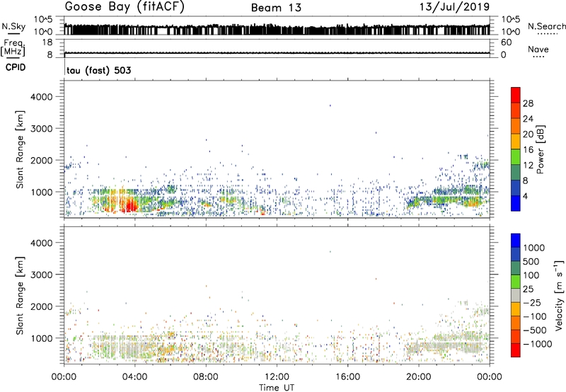
Task: Click the 'N.Search' legend label
Action: pos(546,26)
